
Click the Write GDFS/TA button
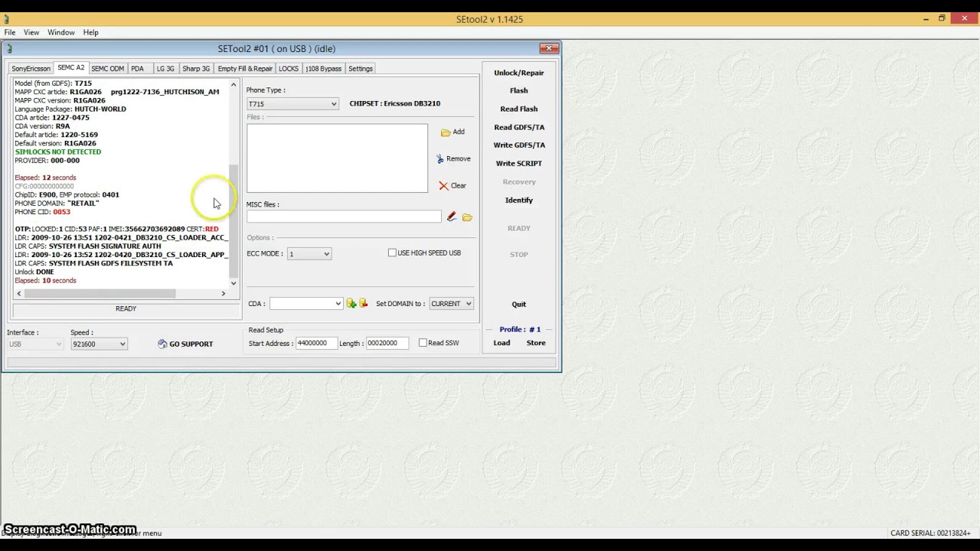[x=519, y=145]
